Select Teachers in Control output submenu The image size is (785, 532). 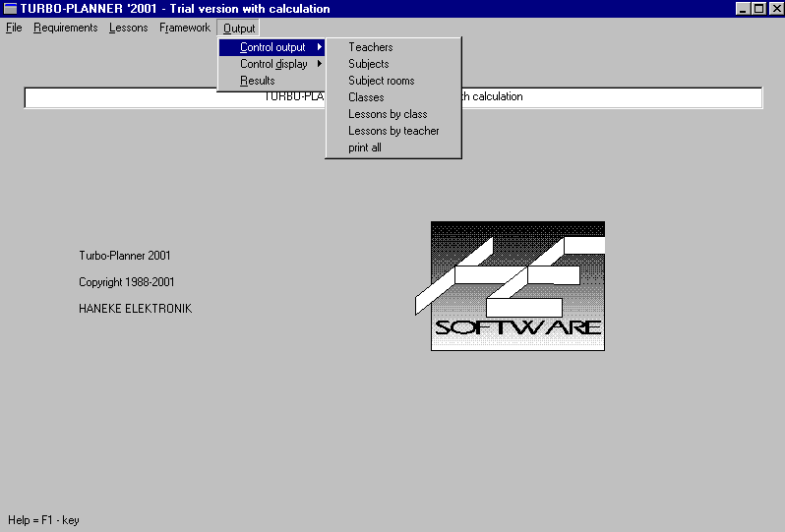pos(393,47)
